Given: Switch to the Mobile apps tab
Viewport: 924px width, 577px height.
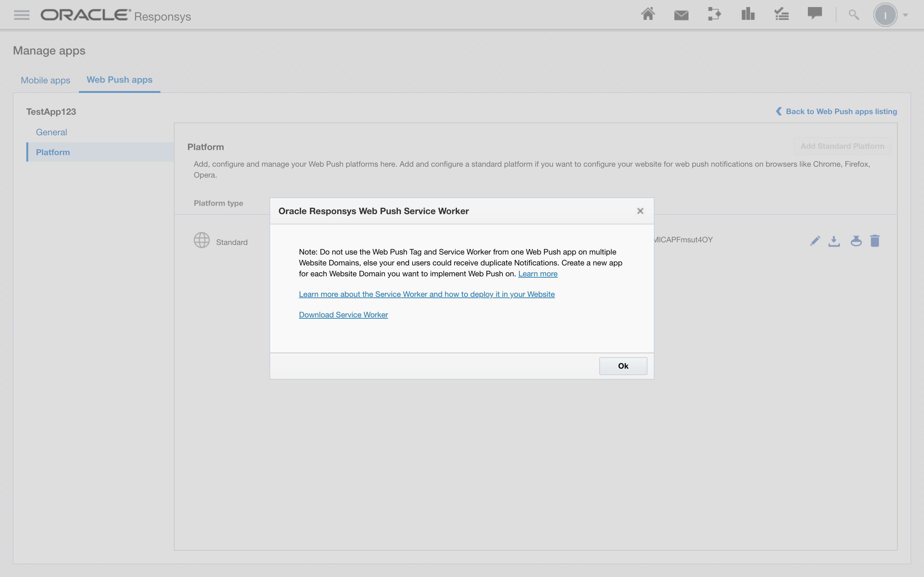Looking at the screenshot, I should (46, 80).
